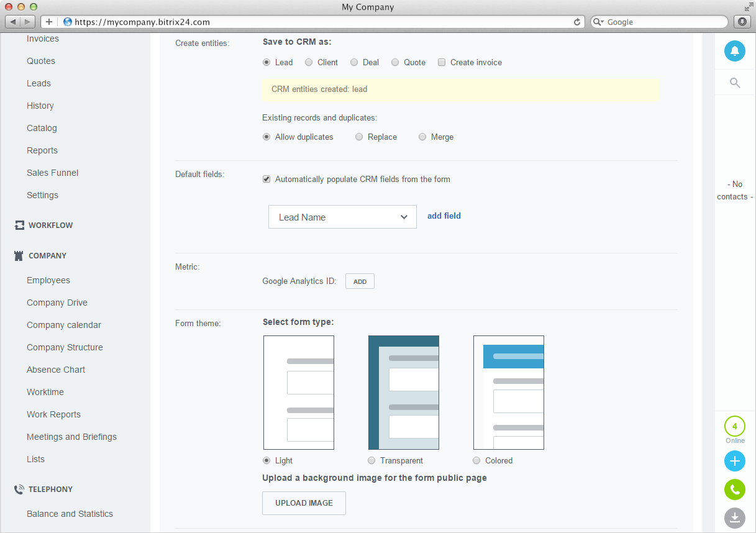Open Quotes in the sidebar

[x=41, y=61]
